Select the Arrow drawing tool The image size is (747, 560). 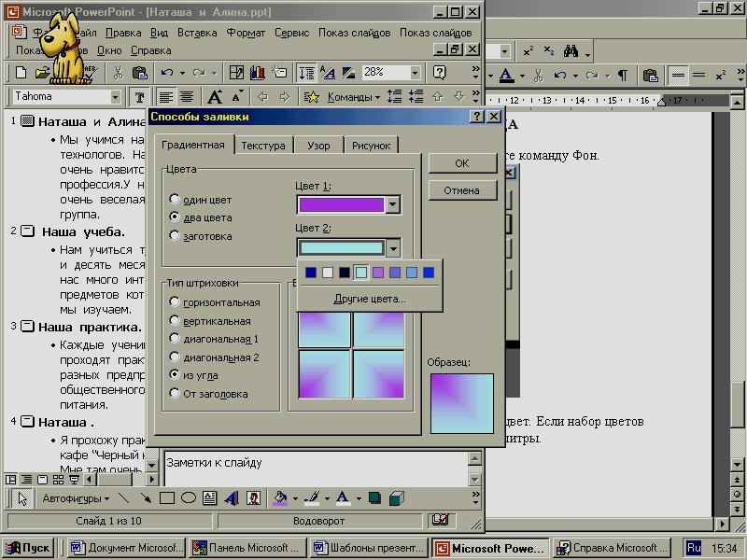pyautogui.click(x=146, y=498)
